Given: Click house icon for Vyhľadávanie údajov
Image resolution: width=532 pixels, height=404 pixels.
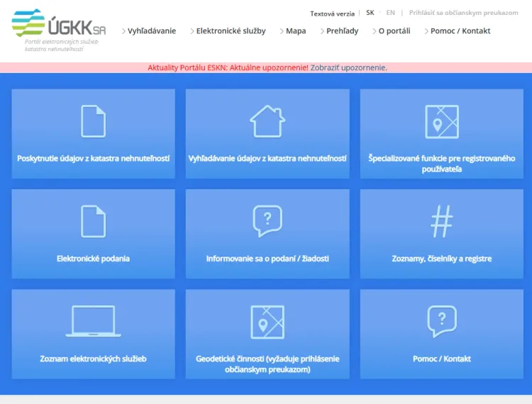Looking at the screenshot, I should 267,121.
